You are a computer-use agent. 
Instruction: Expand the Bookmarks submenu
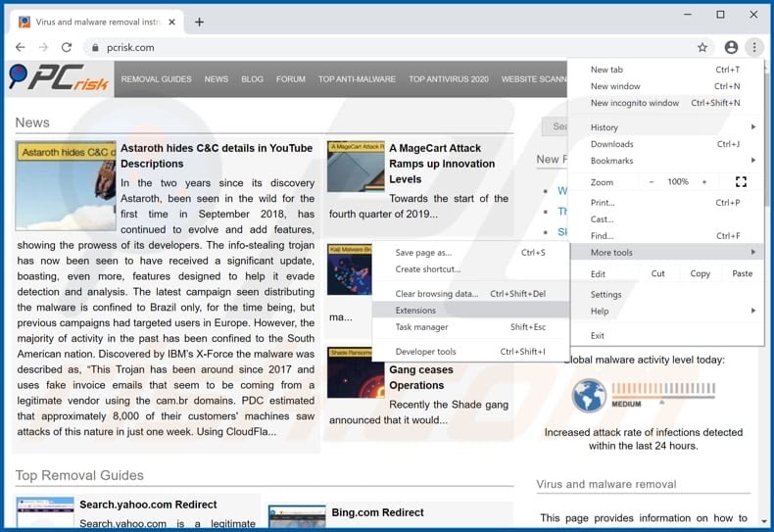666,161
